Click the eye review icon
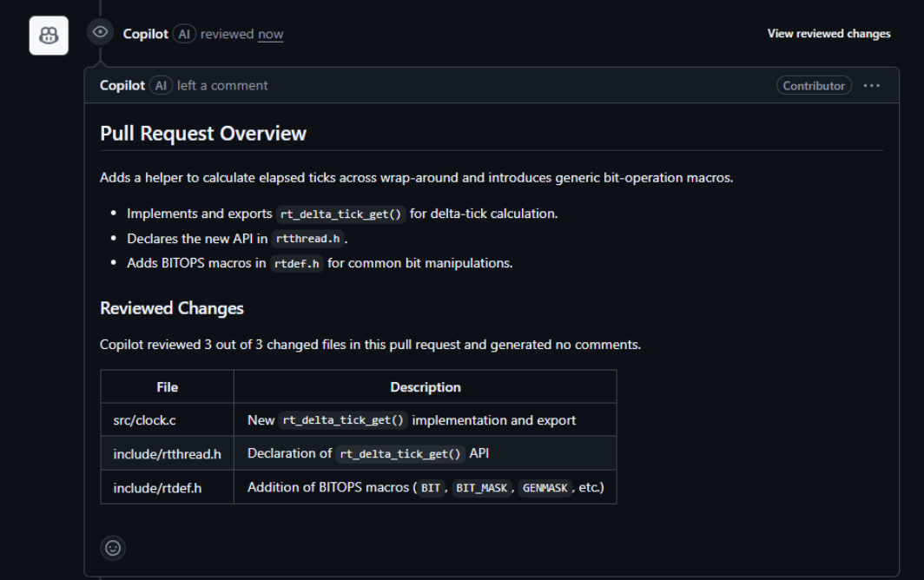924x580 pixels. (100, 32)
